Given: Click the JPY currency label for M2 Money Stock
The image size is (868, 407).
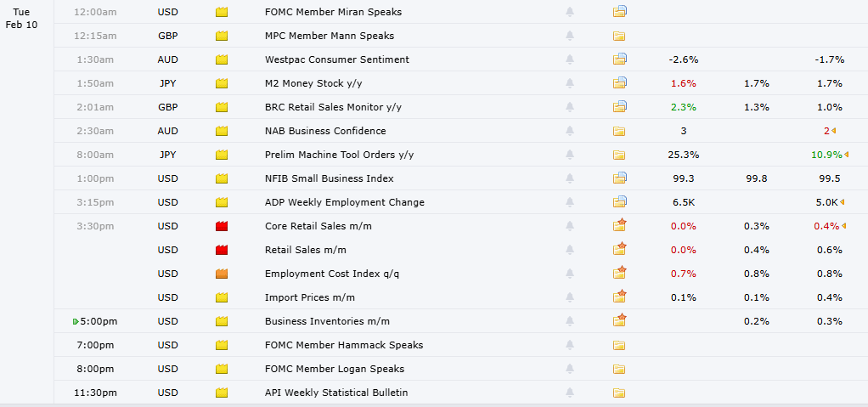Looking at the screenshot, I should pyautogui.click(x=168, y=83).
